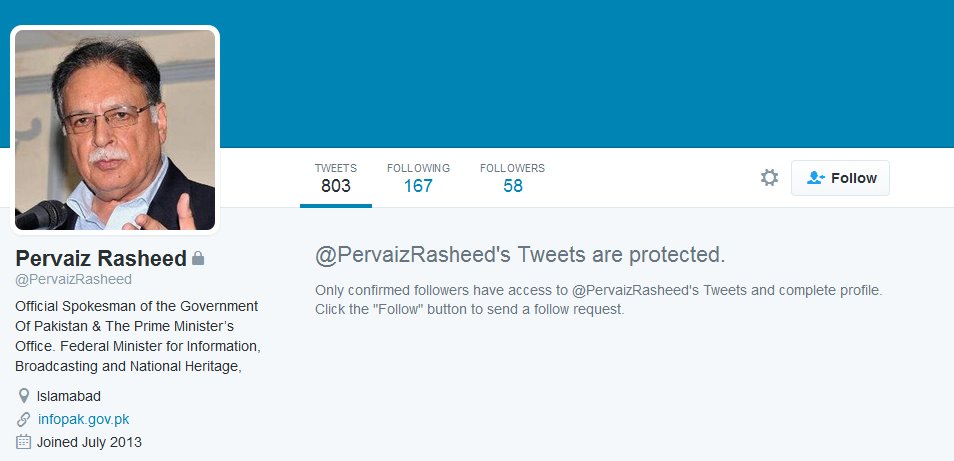
Task: Open the Following count tab
Action: [x=419, y=178]
